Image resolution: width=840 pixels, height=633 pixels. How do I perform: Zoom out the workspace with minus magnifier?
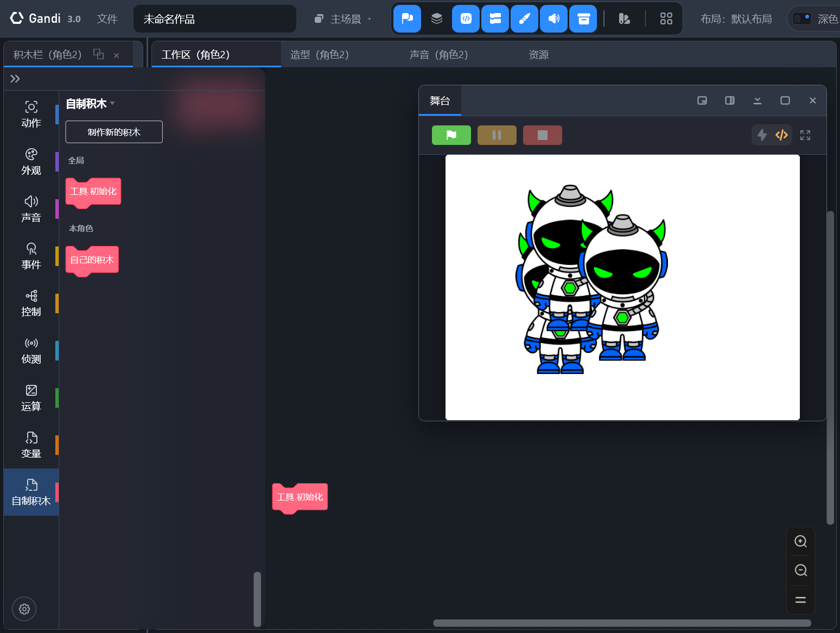pos(800,571)
